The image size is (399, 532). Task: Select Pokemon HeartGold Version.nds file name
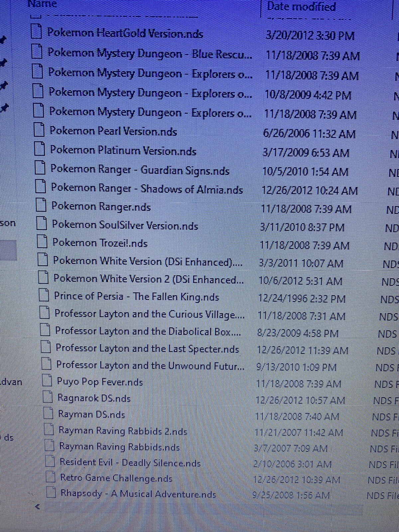(x=125, y=33)
